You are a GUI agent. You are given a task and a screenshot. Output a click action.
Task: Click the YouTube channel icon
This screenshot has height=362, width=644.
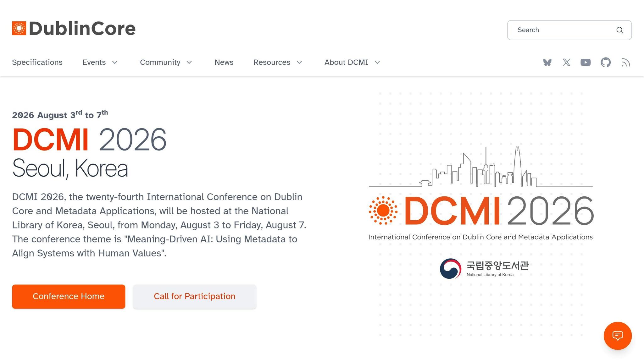585,62
